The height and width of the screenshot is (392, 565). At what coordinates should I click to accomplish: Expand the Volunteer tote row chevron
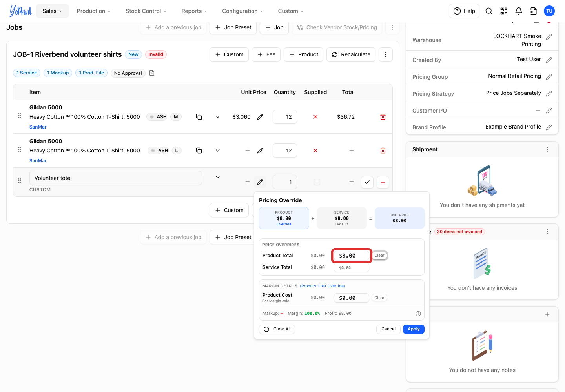(x=218, y=177)
